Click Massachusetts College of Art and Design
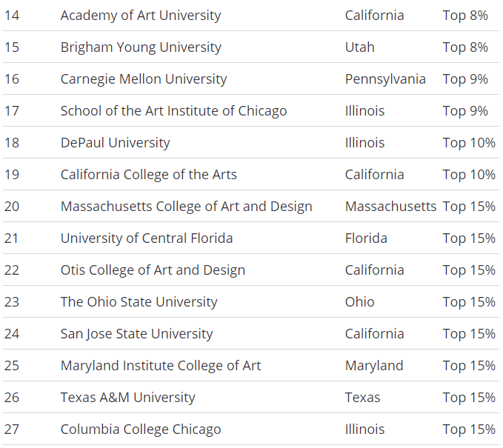Screen dimensions: 503x448 [186, 207]
